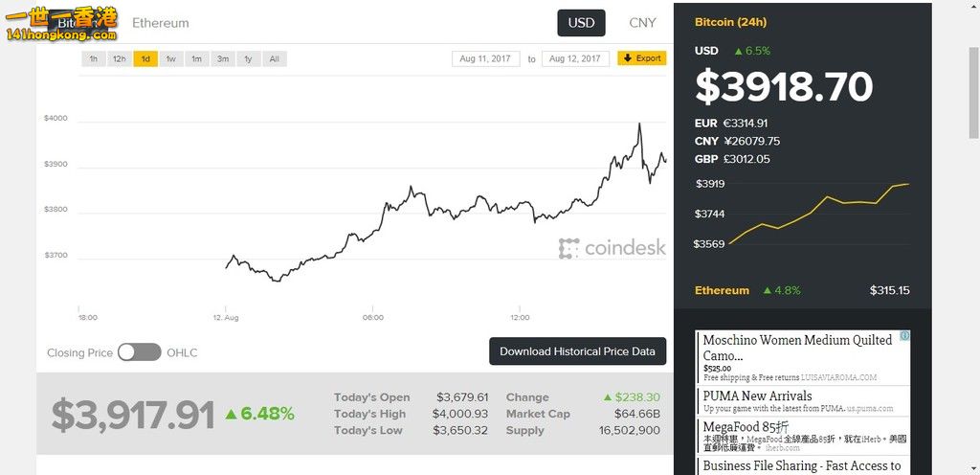This screenshot has width=980, height=475.
Task: Show the All time range
Action: pyautogui.click(x=274, y=59)
